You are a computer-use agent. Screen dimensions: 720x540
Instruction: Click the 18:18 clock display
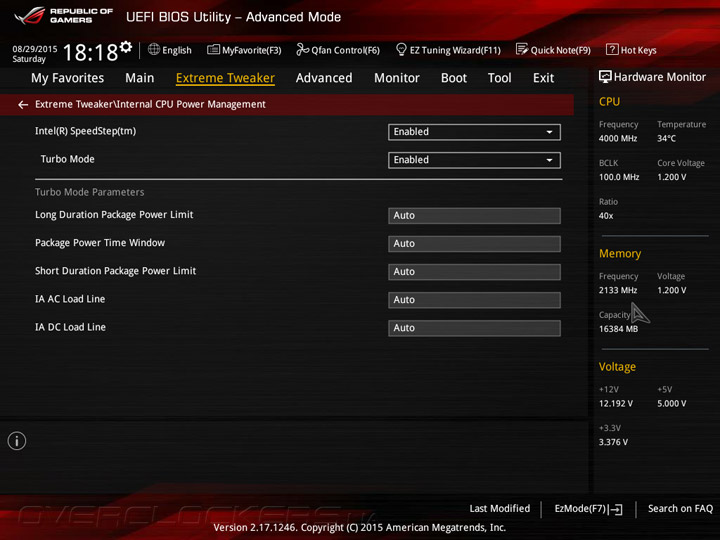coord(90,52)
